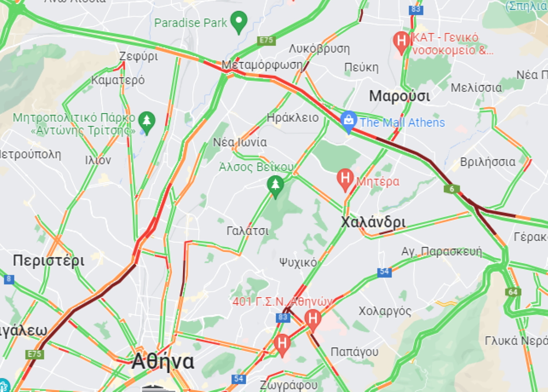
Task: Click the blue 54 road shield near Αγ. Παρασκευή
Action: (385, 272)
